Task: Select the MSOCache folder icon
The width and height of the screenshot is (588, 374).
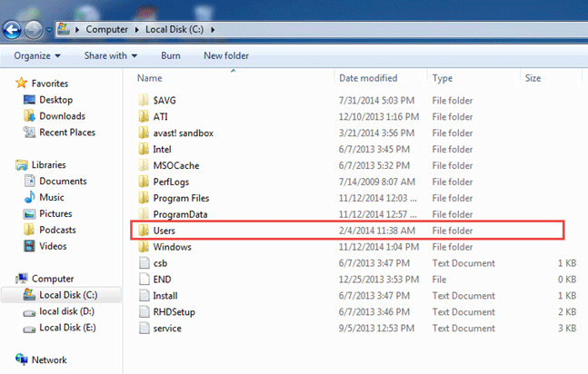Action: click(x=144, y=165)
